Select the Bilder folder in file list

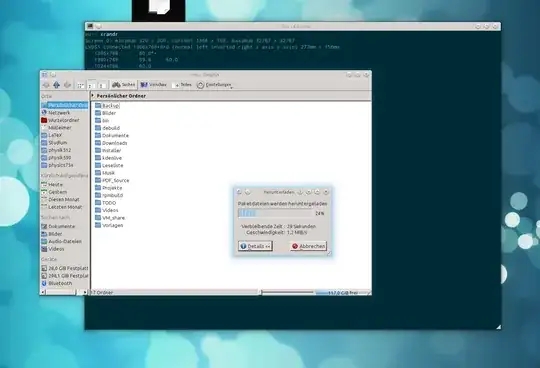(105, 113)
